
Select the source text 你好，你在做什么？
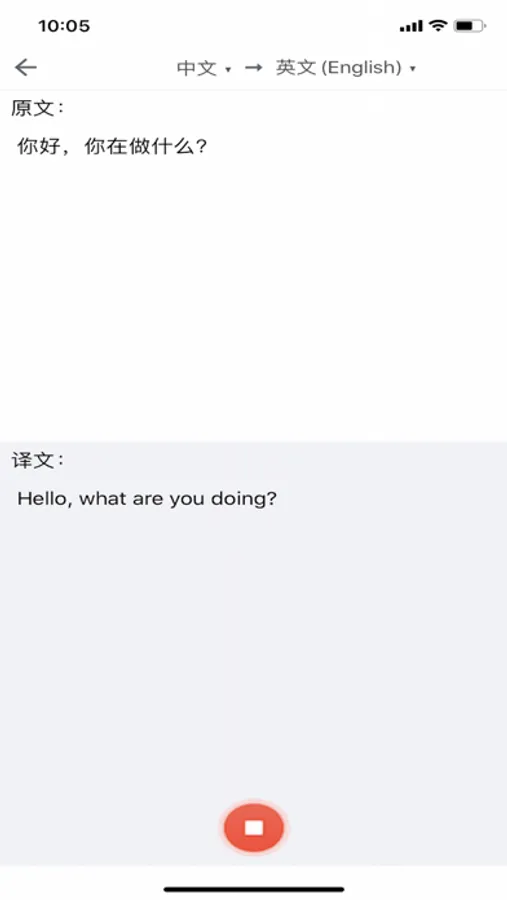pos(112,146)
